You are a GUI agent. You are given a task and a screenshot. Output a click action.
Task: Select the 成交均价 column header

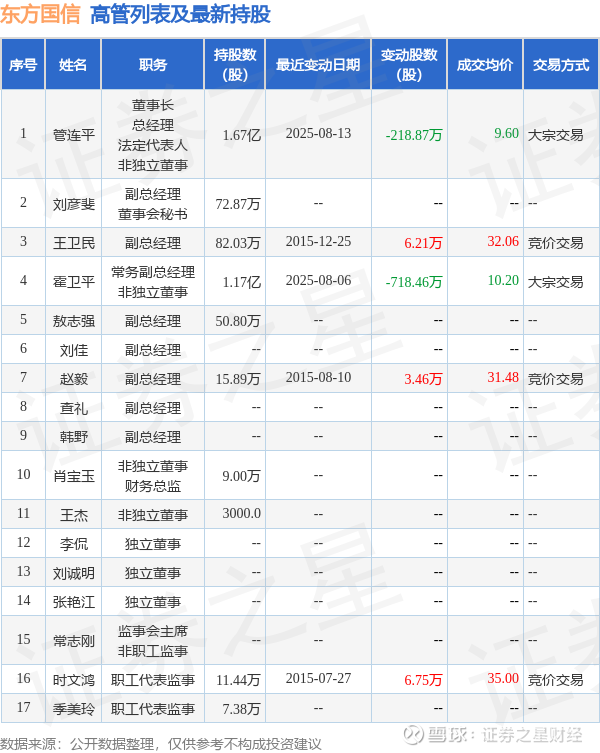click(485, 64)
